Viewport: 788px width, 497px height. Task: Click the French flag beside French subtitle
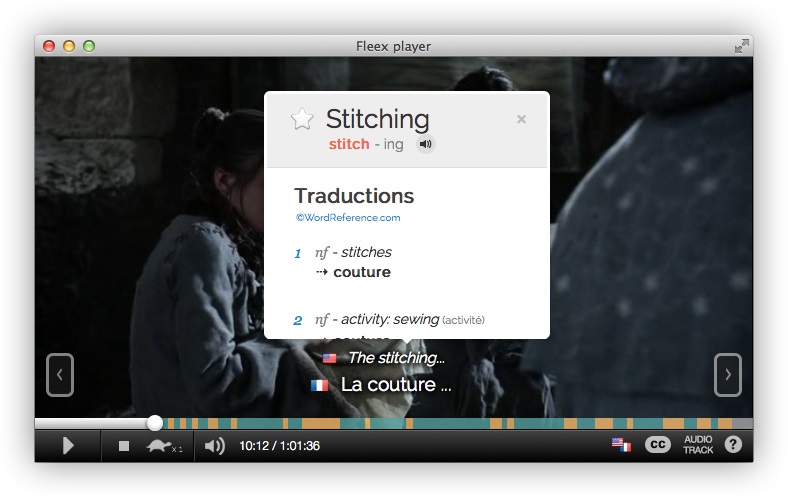click(x=319, y=385)
